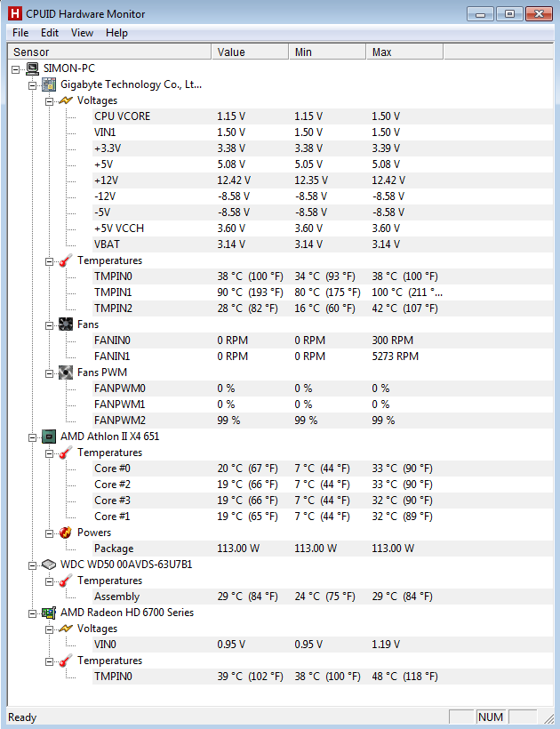The height and width of the screenshot is (729, 560).
Task: Click the Value column header
Action: 250,52
